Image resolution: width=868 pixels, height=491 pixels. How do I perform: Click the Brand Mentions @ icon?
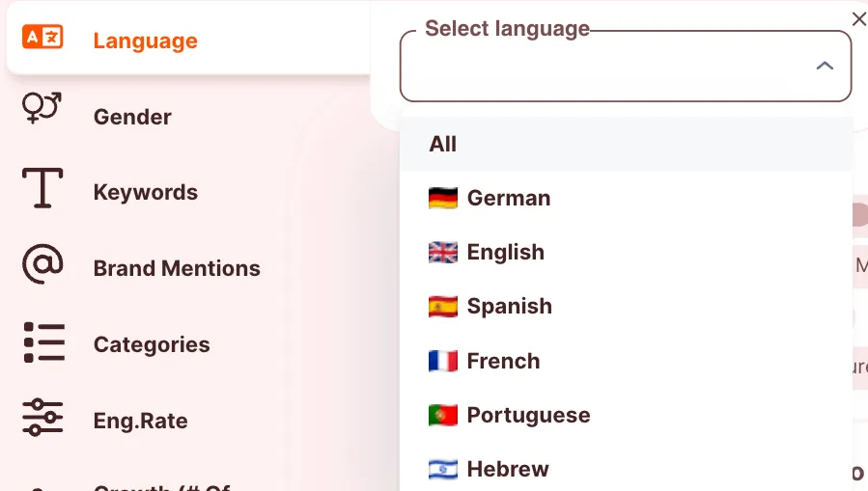tap(42, 264)
